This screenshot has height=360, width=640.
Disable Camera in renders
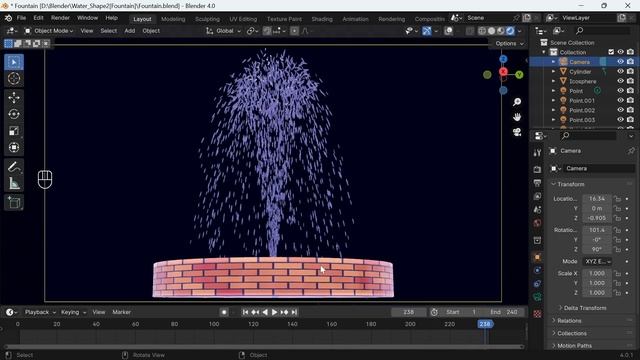click(631, 62)
